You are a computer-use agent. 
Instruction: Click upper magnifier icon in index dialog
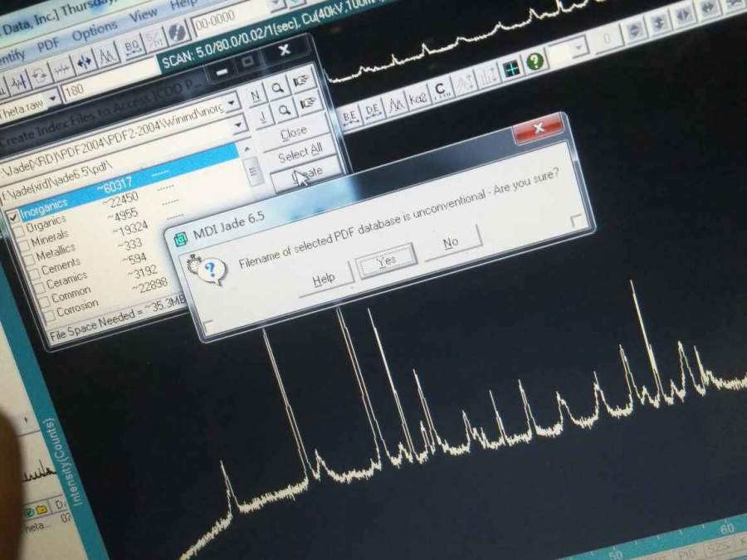[x=278, y=88]
